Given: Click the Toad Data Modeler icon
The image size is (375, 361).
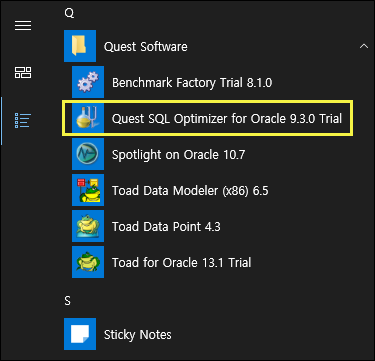Looking at the screenshot, I should [x=88, y=190].
